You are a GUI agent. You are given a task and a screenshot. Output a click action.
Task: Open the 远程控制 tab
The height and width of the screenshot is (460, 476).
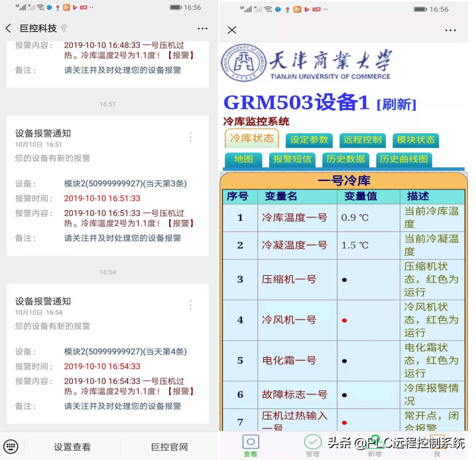tap(363, 140)
